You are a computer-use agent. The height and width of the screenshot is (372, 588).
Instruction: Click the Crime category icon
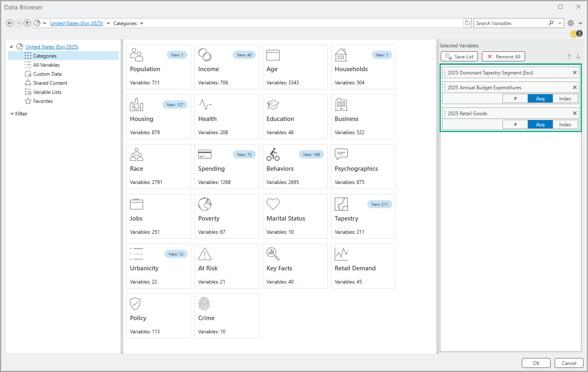click(x=204, y=304)
